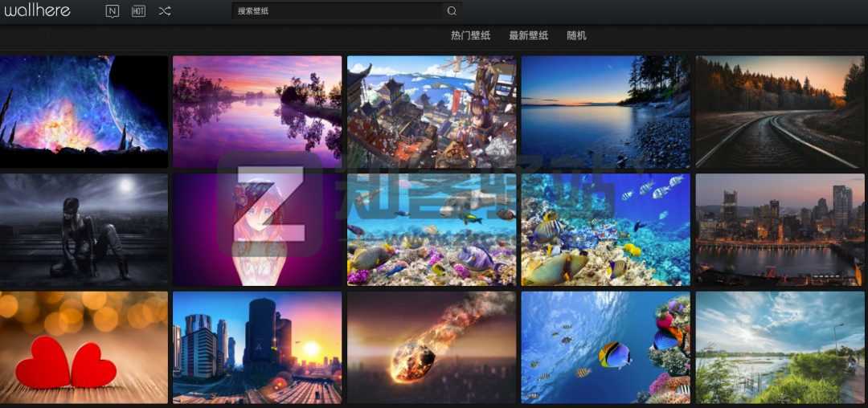Screen dimensions: 868x408
Task: Open the sunny green riverside wallpaper
Action: (x=780, y=347)
